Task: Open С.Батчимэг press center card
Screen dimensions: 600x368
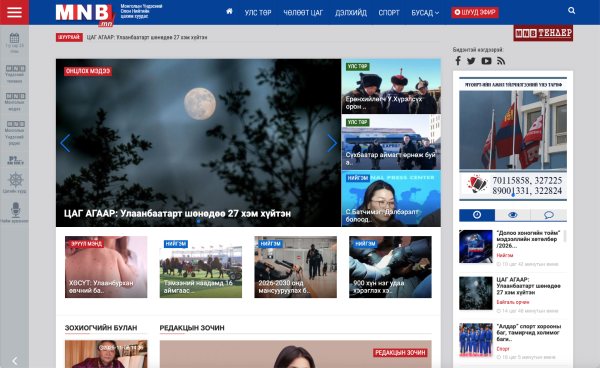Action: point(391,199)
